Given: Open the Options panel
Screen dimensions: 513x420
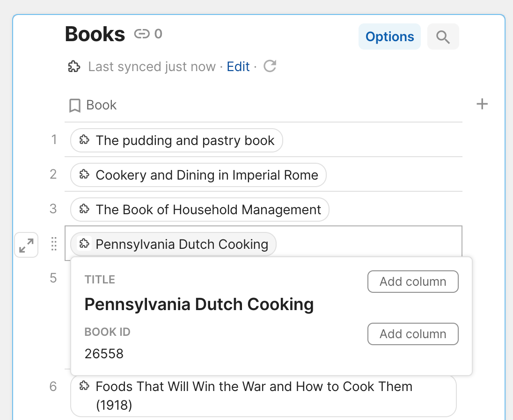Looking at the screenshot, I should point(389,36).
